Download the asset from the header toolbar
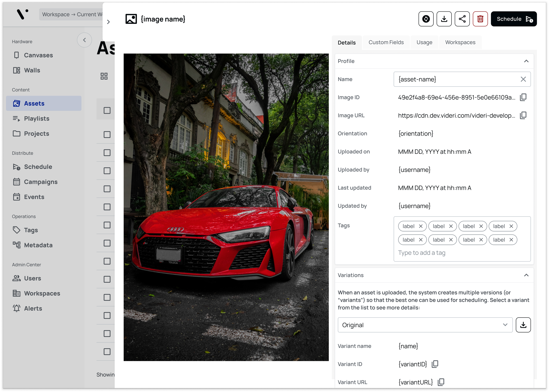Image resolution: width=549 pixels, height=392 pixels. [444, 19]
